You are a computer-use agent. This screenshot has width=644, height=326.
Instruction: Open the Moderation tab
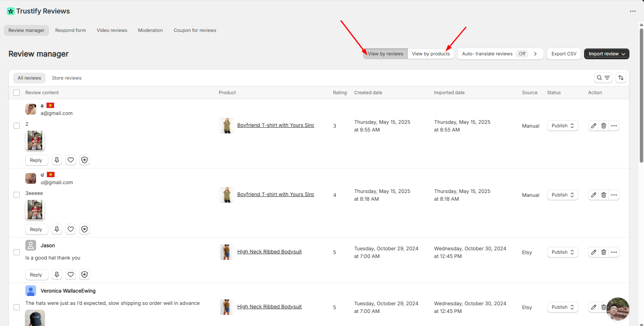(151, 30)
